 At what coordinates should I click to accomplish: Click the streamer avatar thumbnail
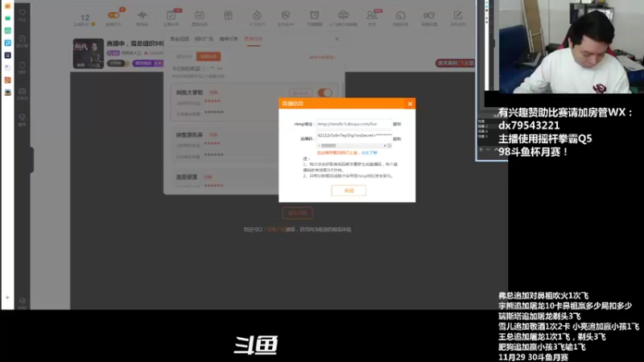[x=89, y=53]
